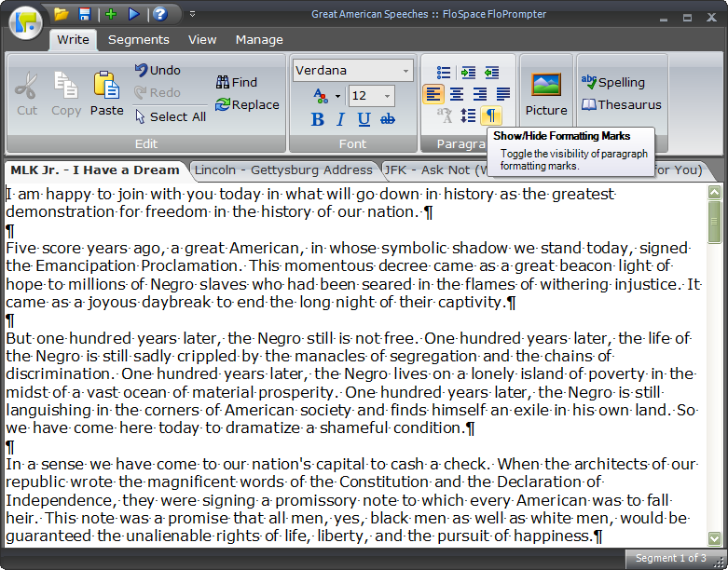The width and height of the screenshot is (728, 570).
Task: Open the Verdana font name dropdown
Action: (x=405, y=71)
